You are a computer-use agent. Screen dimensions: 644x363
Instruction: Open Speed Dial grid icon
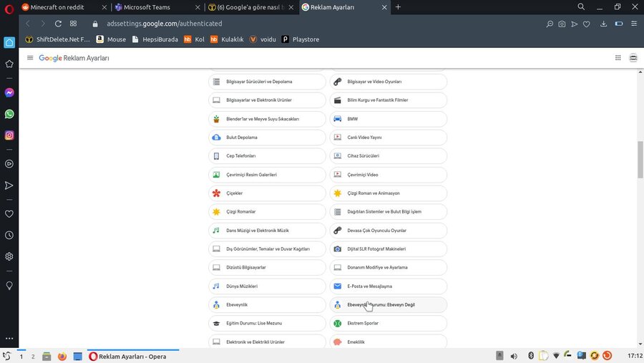tap(73, 24)
